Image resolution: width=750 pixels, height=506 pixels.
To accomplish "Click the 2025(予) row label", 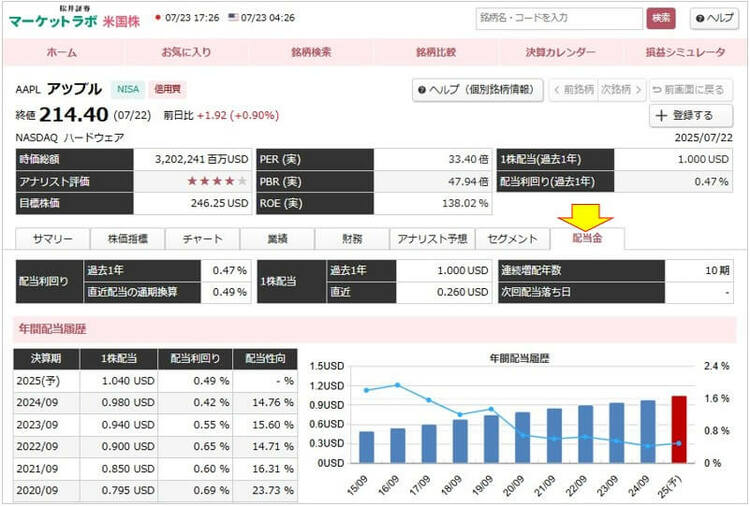I will 38,381.
